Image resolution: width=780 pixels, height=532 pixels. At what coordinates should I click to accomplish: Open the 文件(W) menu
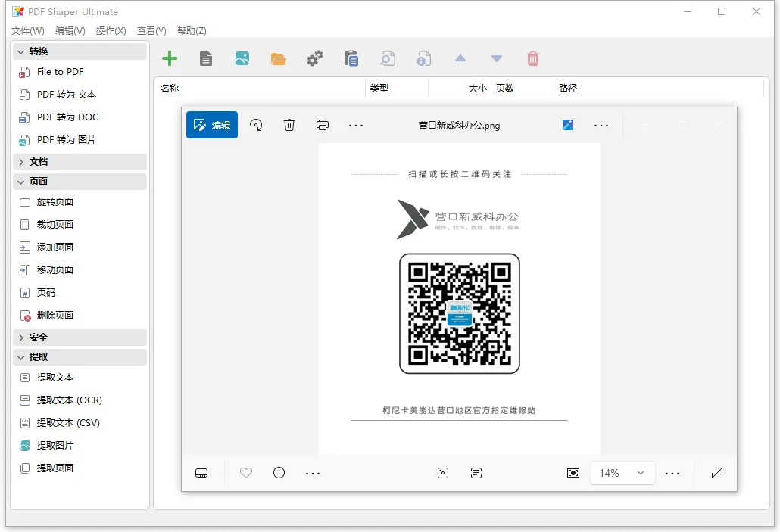pyautogui.click(x=28, y=31)
